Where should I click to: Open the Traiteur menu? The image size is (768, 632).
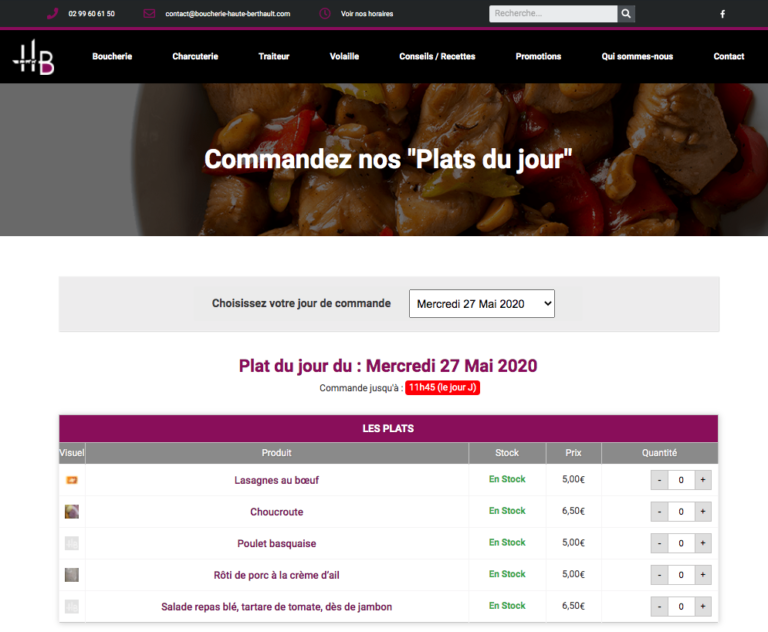pos(273,57)
